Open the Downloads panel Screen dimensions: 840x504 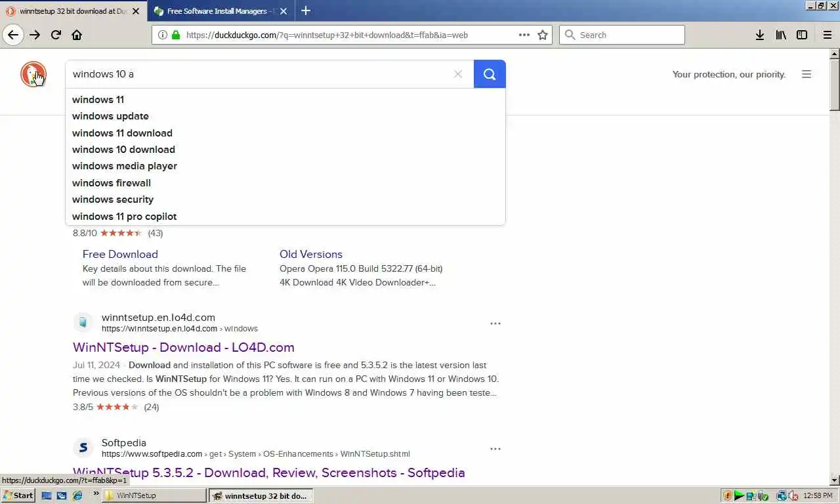click(759, 35)
